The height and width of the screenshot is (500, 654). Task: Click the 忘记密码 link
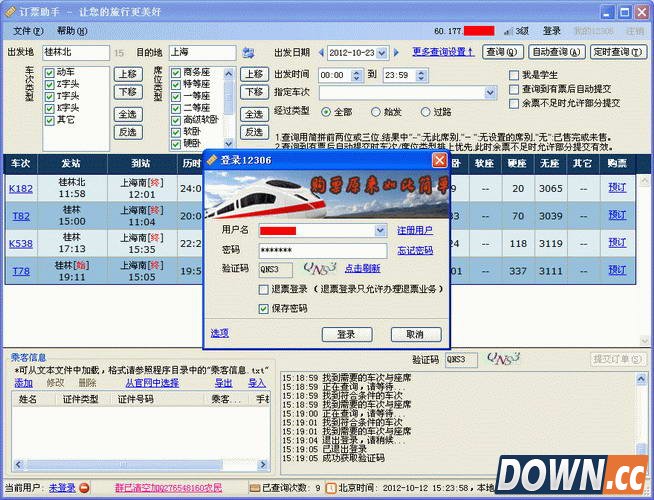pos(415,250)
